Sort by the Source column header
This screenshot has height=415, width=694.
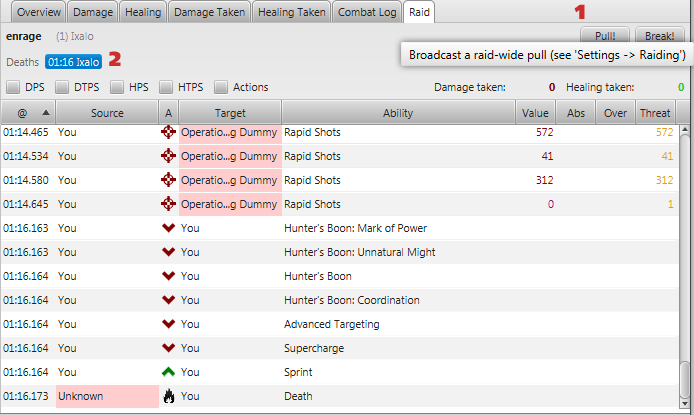coord(107,113)
